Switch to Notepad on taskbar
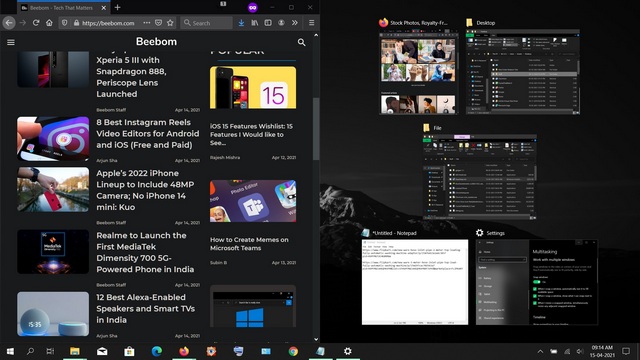This screenshot has width=640, height=360. click(x=320, y=351)
